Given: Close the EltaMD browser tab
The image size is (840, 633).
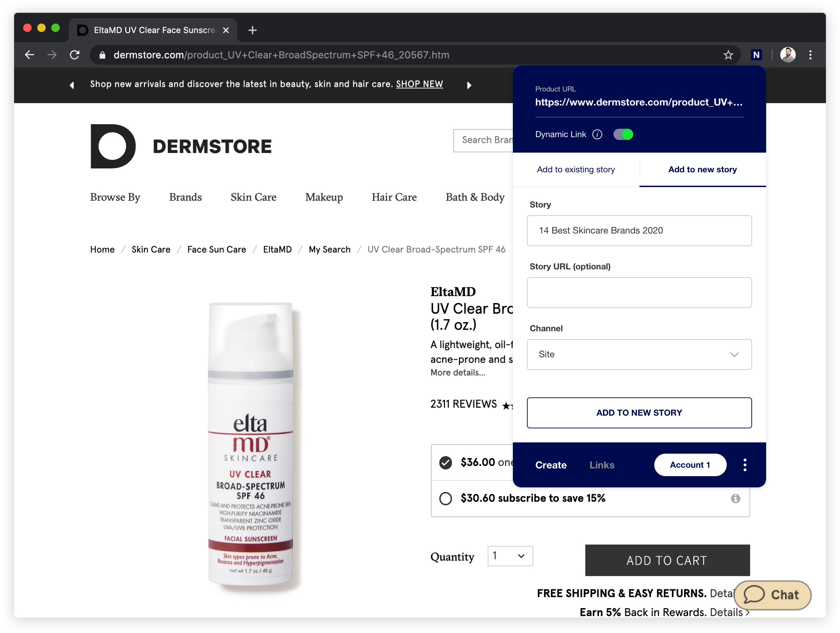Looking at the screenshot, I should [x=226, y=30].
